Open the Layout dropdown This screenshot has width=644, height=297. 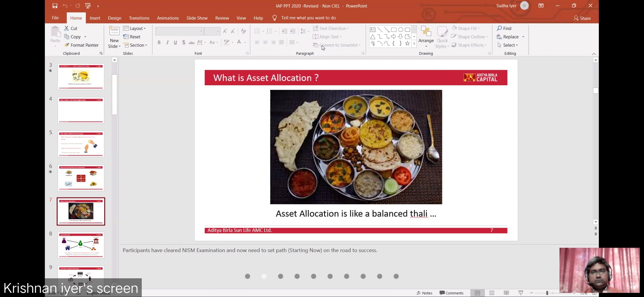coord(134,28)
